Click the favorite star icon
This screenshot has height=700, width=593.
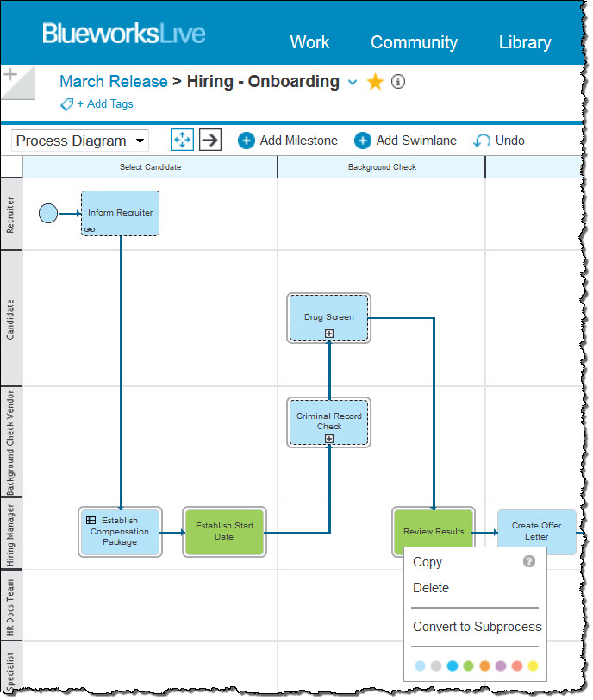pos(375,82)
